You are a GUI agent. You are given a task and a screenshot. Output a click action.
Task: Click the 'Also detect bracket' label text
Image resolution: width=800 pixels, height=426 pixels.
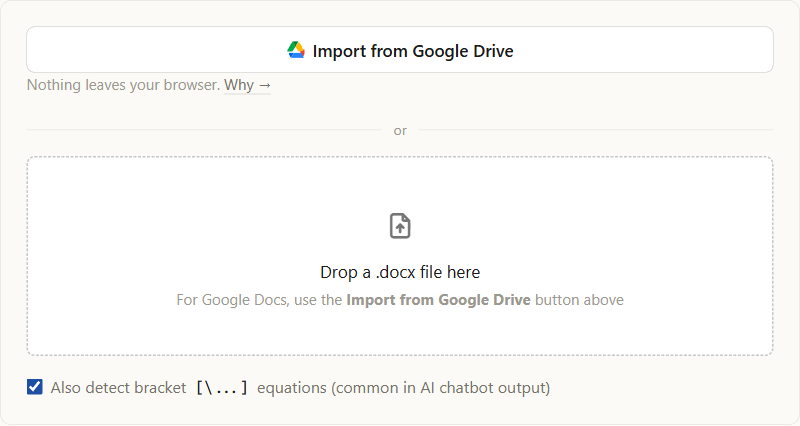point(118,388)
